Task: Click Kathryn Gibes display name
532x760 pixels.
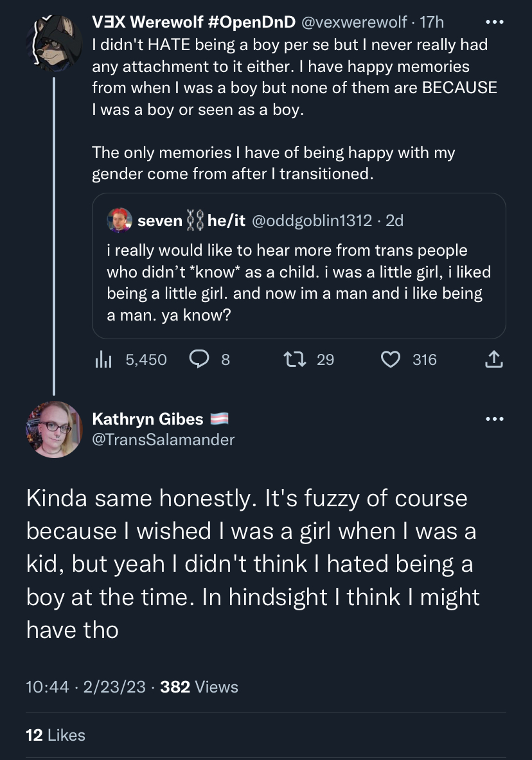Action: (147, 419)
